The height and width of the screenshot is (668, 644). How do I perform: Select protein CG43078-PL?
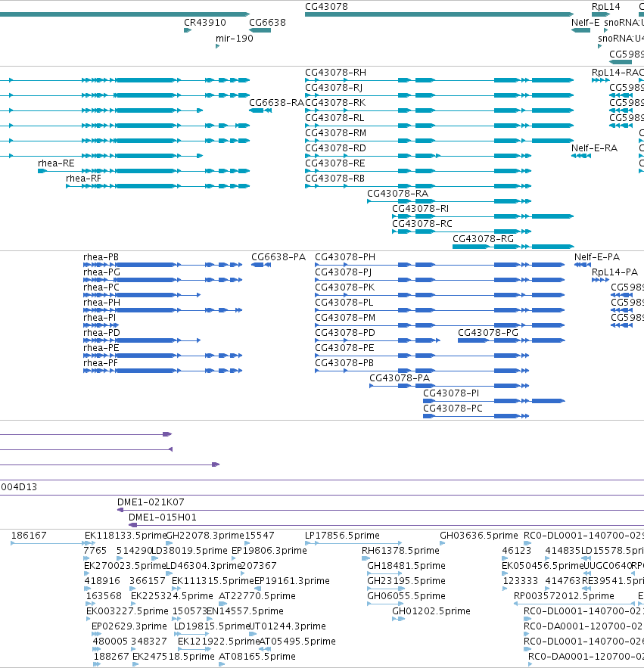[440, 310]
